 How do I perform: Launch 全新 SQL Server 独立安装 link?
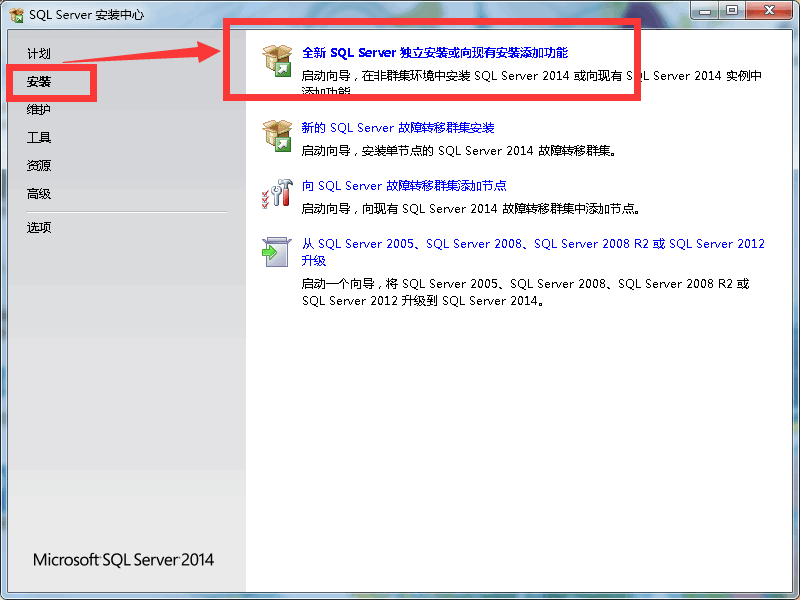pyautogui.click(x=435, y=53)
